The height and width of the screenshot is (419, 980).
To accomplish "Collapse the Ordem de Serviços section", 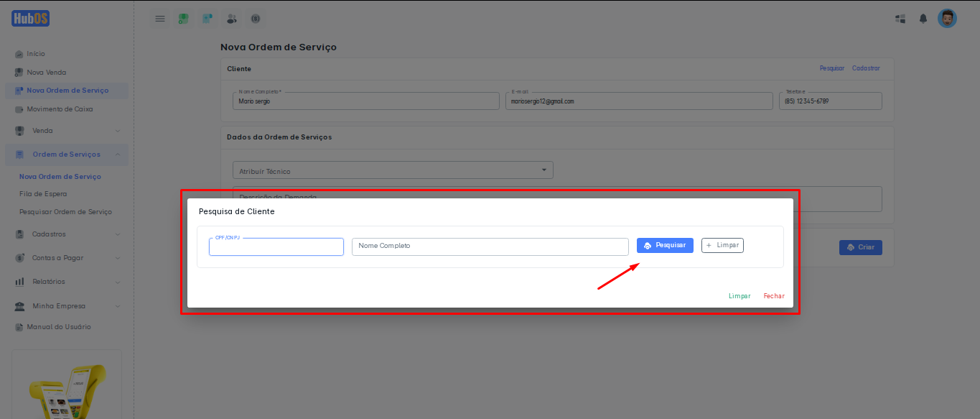I will tap(117, 155).
